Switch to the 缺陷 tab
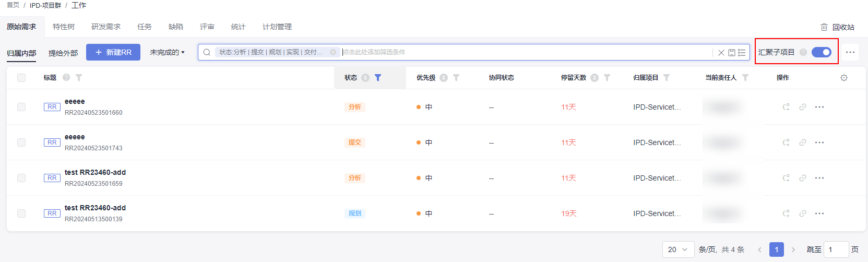The width and height of the screenshot is (868, 262). point(176,27)
